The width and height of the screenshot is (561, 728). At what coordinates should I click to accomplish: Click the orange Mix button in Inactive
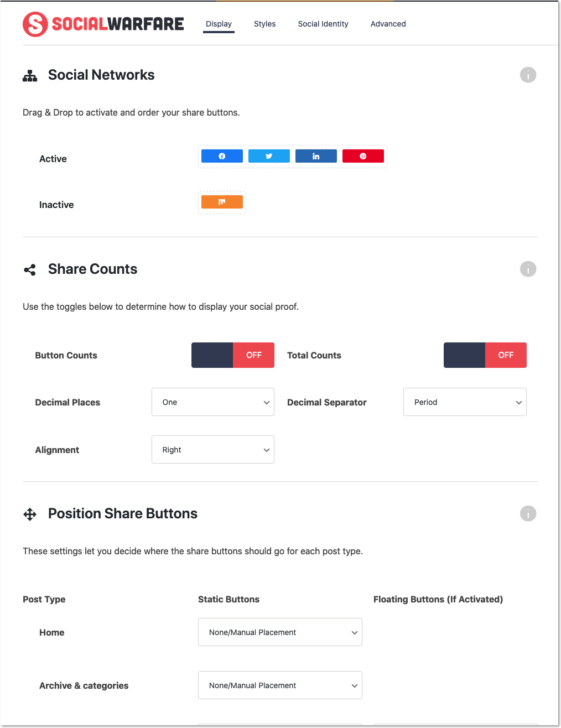[222, 202]
